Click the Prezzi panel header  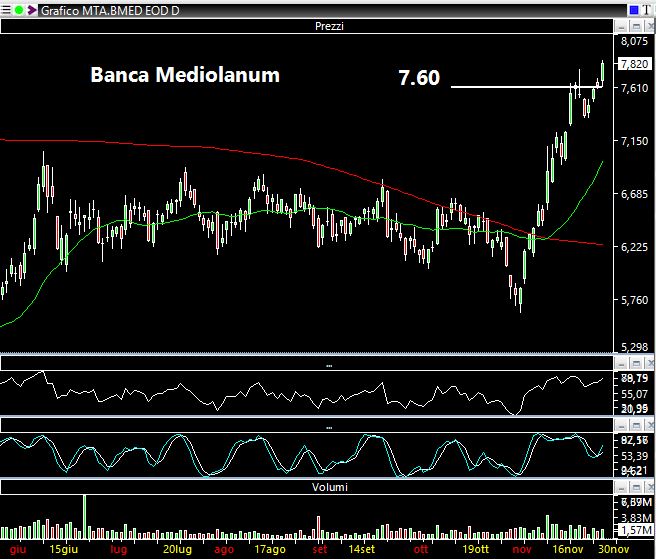pyautogui.click(x=307, y=26)
